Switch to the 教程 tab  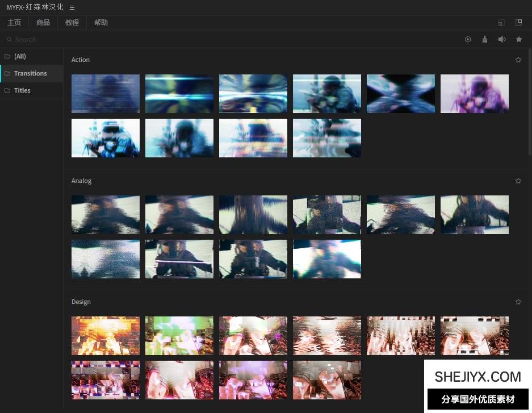[x=72, y=23]
